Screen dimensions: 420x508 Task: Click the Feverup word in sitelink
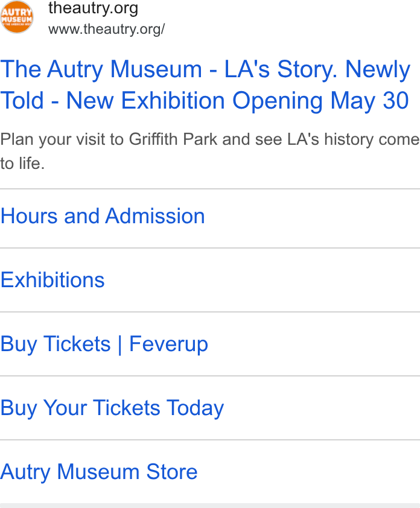(168, 344)
